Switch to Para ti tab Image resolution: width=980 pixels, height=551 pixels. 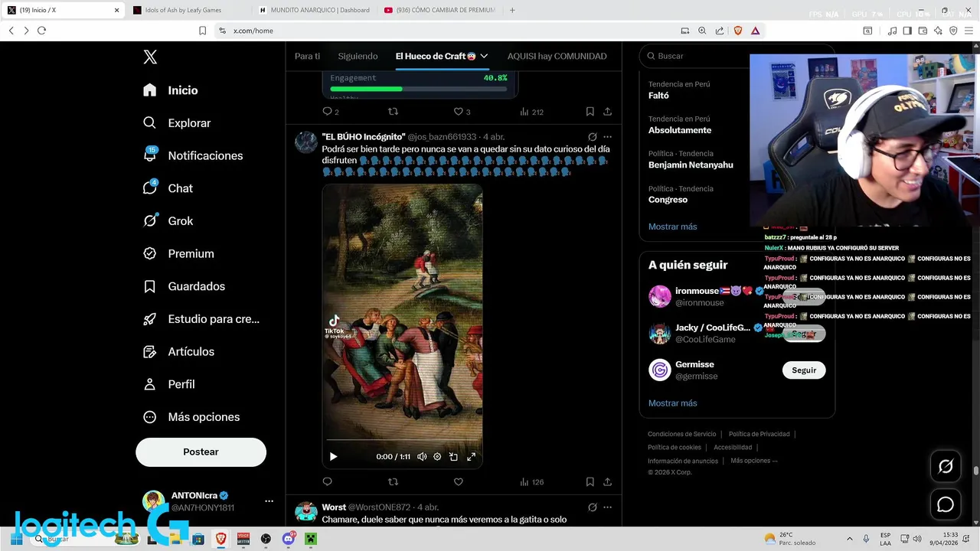click(307, 56)
